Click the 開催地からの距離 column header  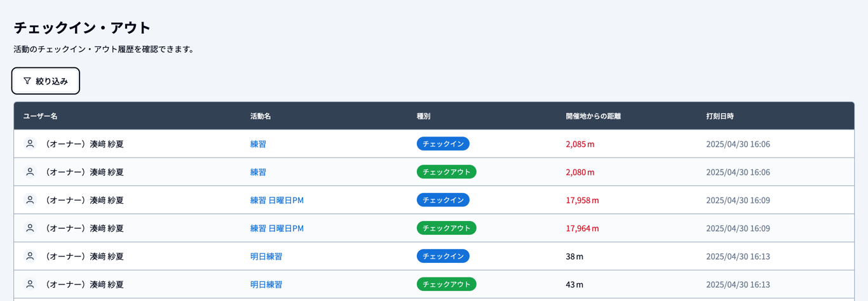[x=593, y=116]
